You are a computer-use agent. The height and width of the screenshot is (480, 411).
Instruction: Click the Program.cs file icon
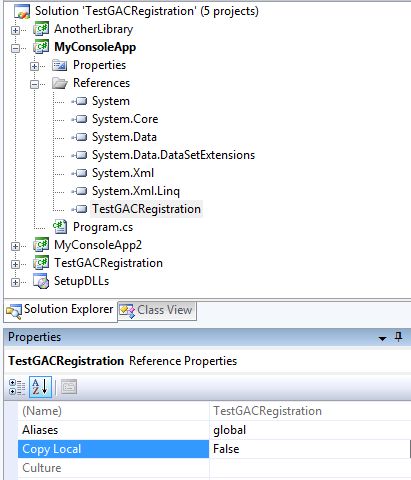(60, 227)
